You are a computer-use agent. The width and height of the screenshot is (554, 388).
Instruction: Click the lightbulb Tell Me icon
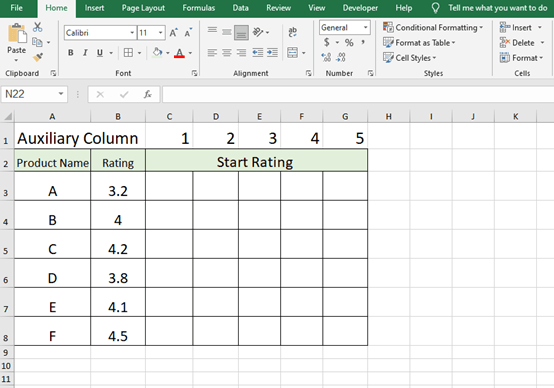tap(436, 8)
